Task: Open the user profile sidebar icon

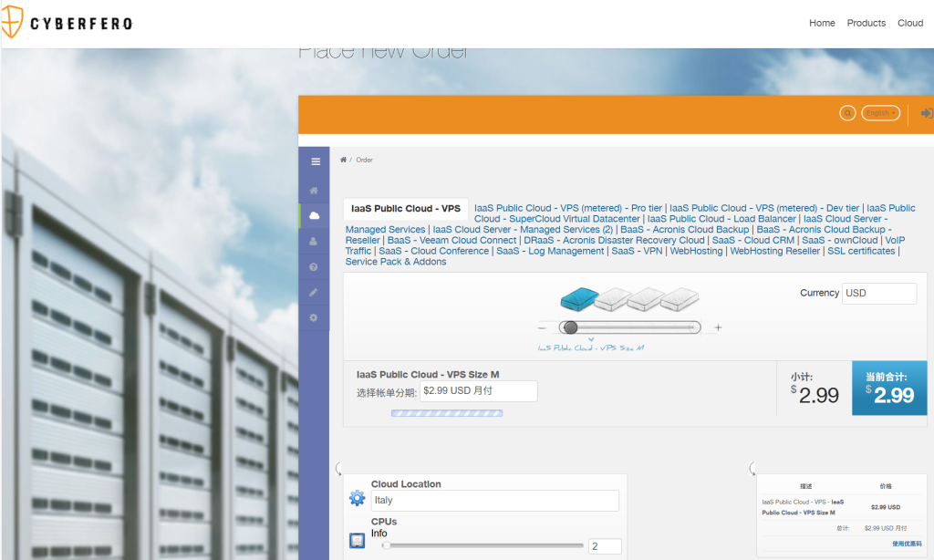Action: coord(314,242)
